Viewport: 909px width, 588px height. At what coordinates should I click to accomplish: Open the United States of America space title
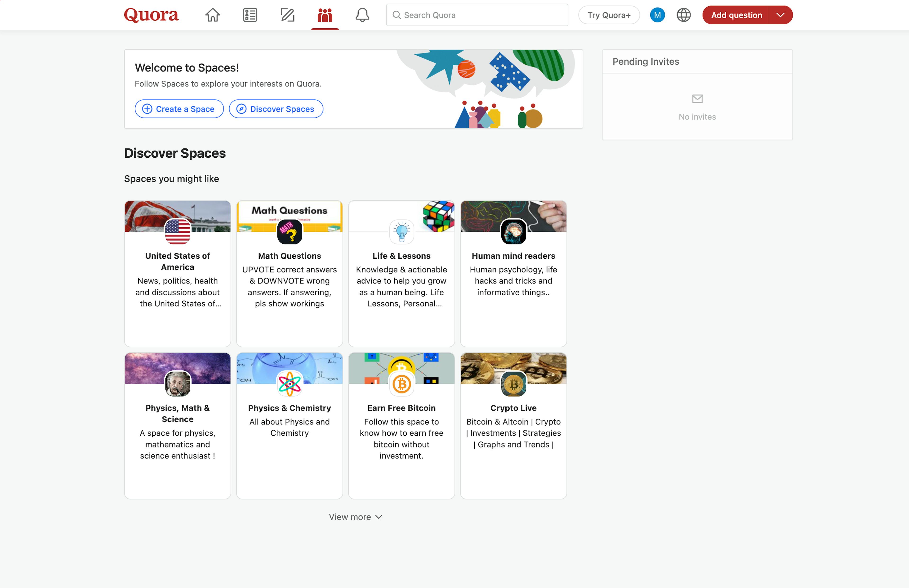point(178,261)
